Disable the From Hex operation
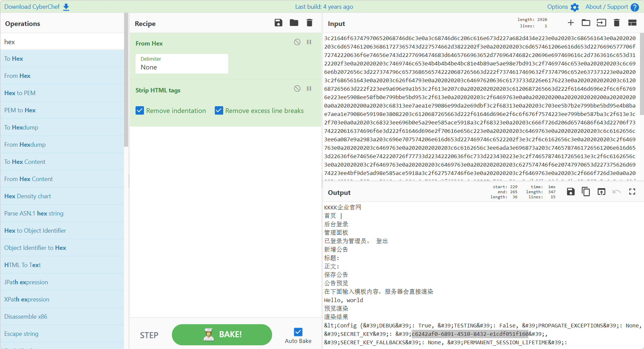This screenshot has width=644, height=349. point(297,42)
